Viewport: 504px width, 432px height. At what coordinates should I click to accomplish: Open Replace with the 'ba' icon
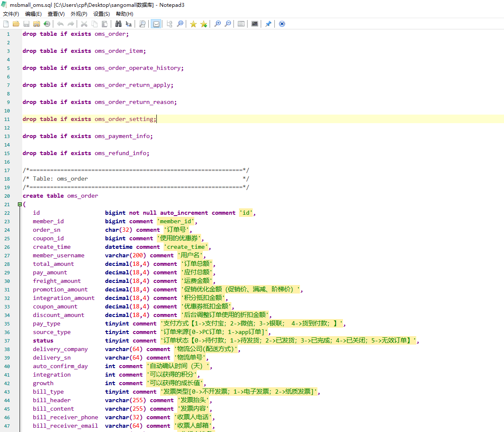(x=129, y=24)
